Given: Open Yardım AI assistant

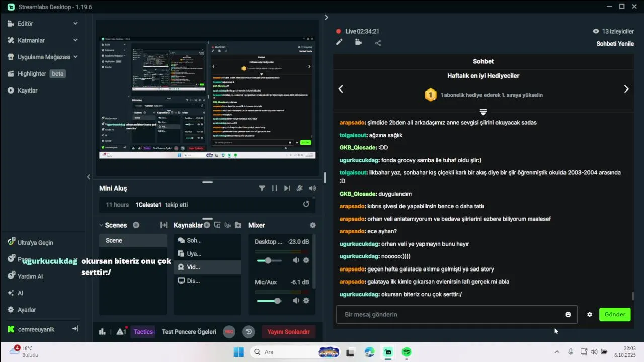Looking at the screenshot, I should point(30,276).
